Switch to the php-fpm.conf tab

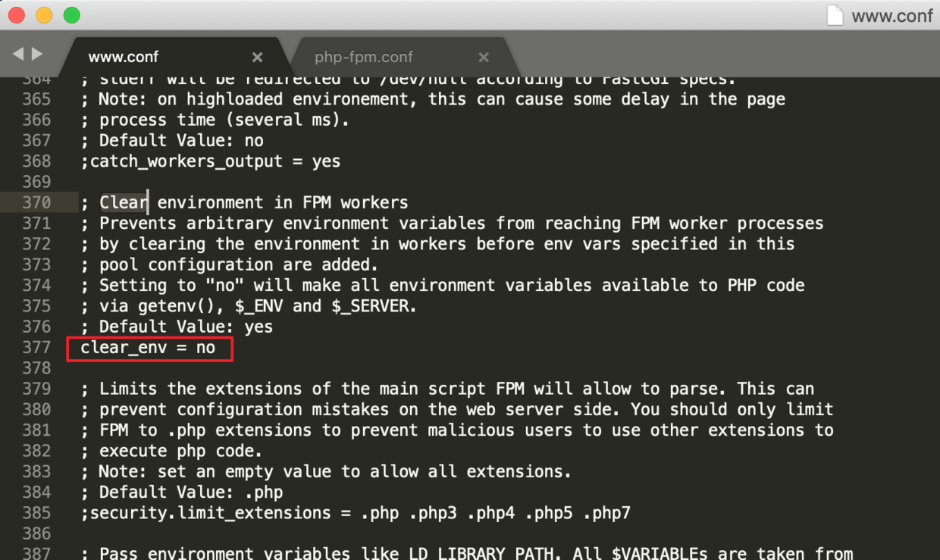tap(364, 57)
